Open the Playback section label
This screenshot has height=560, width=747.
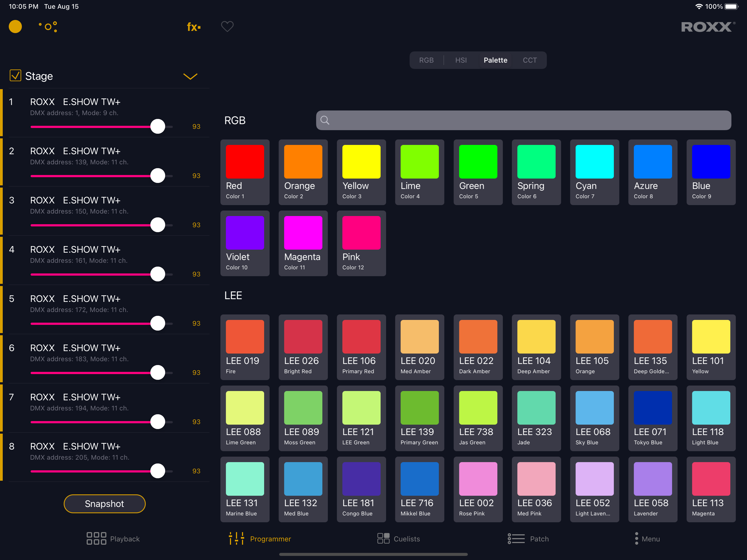point(125,539)
